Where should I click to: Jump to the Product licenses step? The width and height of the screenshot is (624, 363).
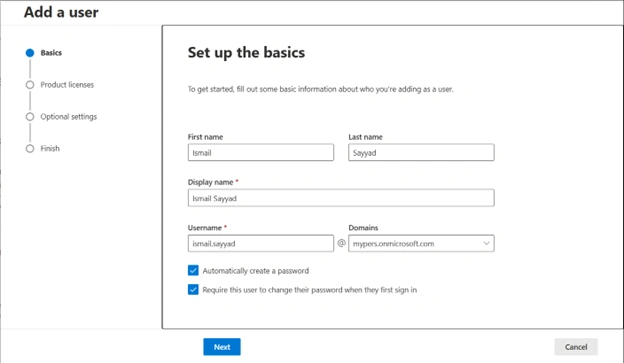(67, 85)
